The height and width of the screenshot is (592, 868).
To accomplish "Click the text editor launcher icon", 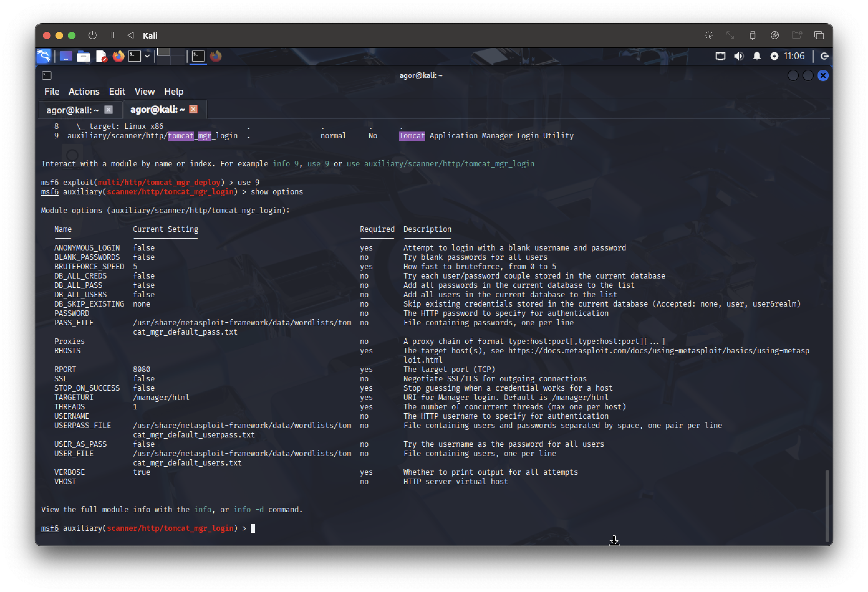I will [101, 56].
